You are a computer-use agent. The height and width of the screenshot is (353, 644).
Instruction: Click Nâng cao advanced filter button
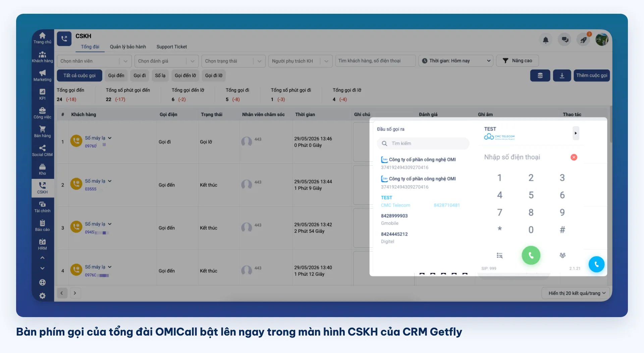518,61
